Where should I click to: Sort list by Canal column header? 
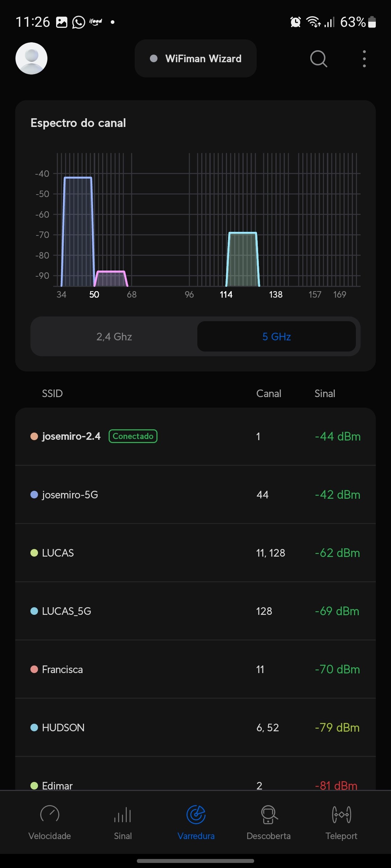[269, 393]
